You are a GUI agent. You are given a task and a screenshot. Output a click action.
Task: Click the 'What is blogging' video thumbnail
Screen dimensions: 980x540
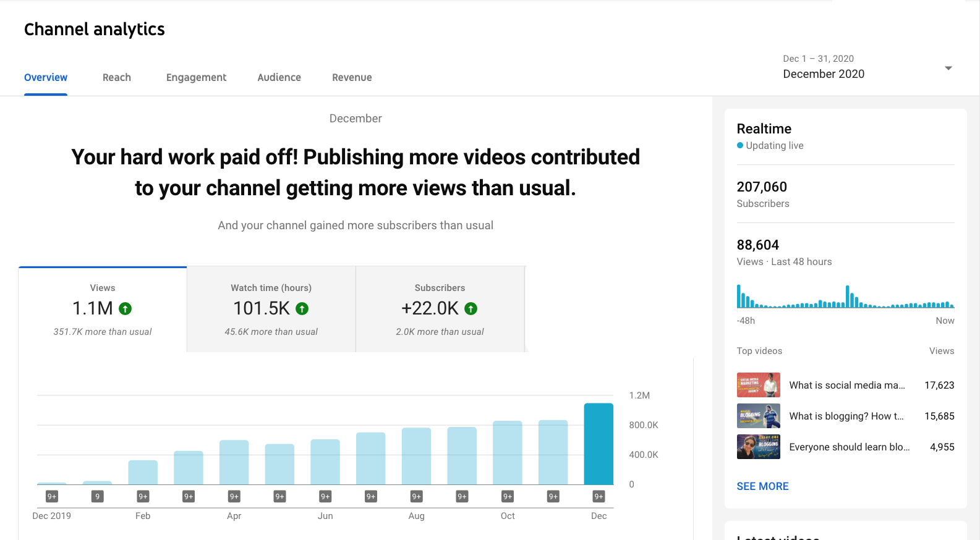758,416
